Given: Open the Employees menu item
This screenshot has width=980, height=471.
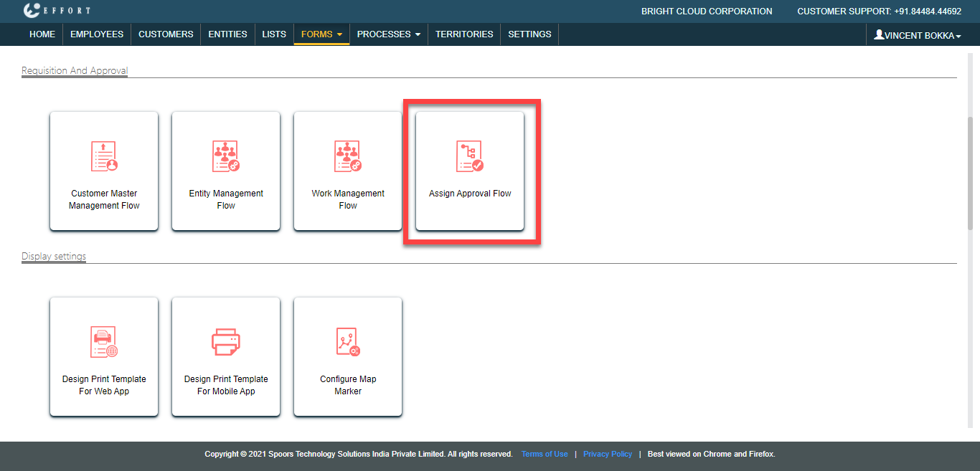Looking at the screenshot, I should [x=97, y=34].
